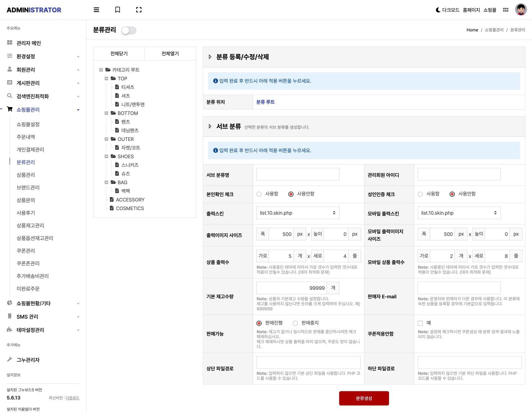The image size is (532, 413).
Task: Click the SHOES folder icon in tree
Action: click(113, 156)
